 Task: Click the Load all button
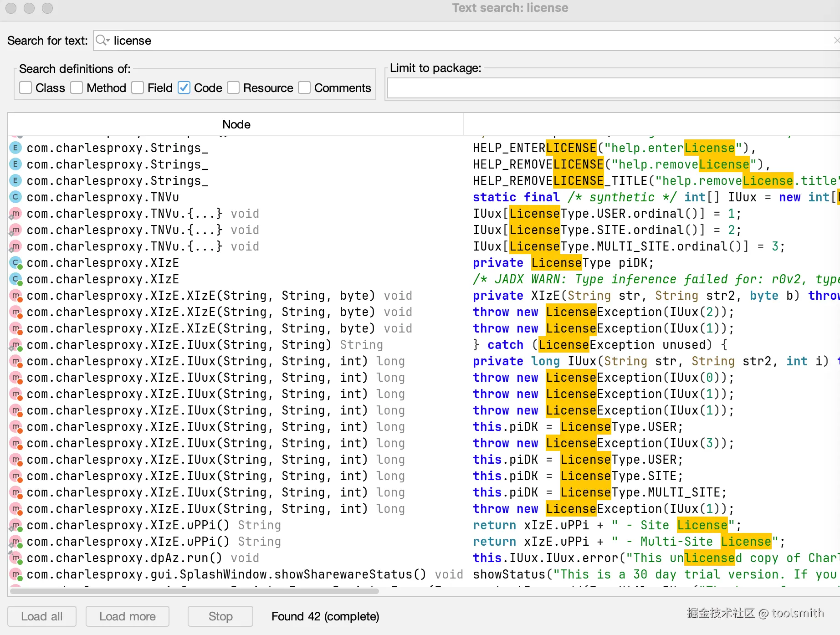coord(42,616)
